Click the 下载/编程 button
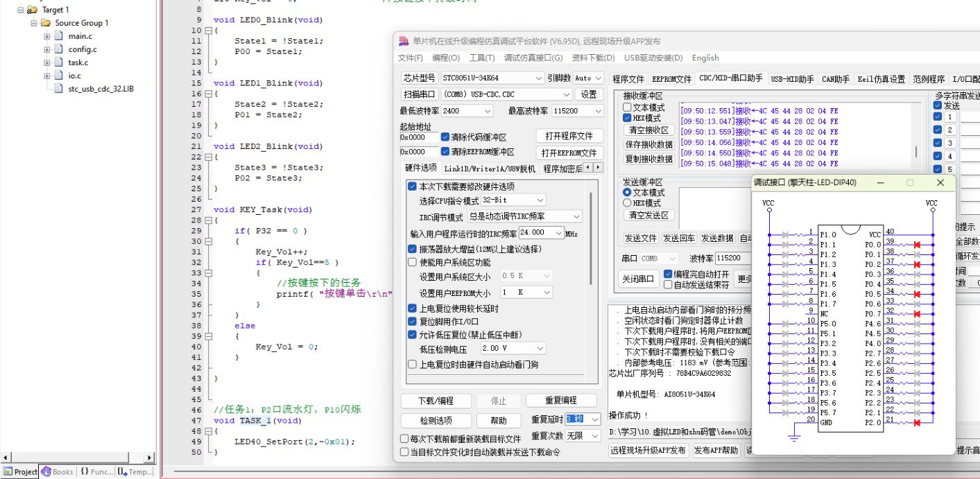 [x=436, y=401]
